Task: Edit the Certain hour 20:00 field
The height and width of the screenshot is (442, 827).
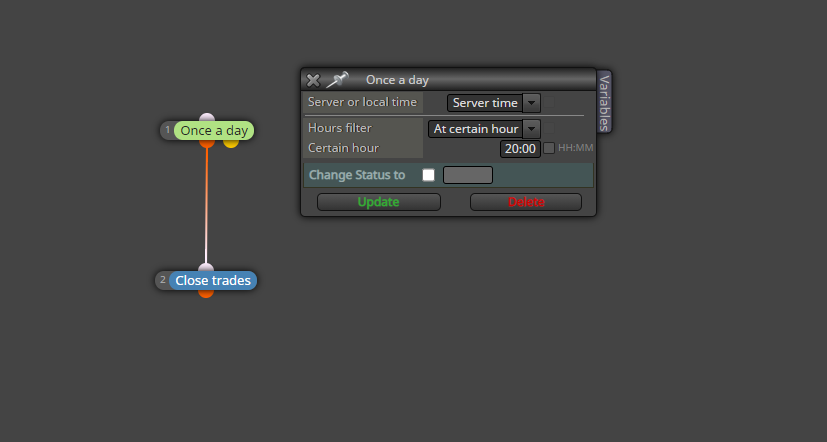Action: coord(520,149)
